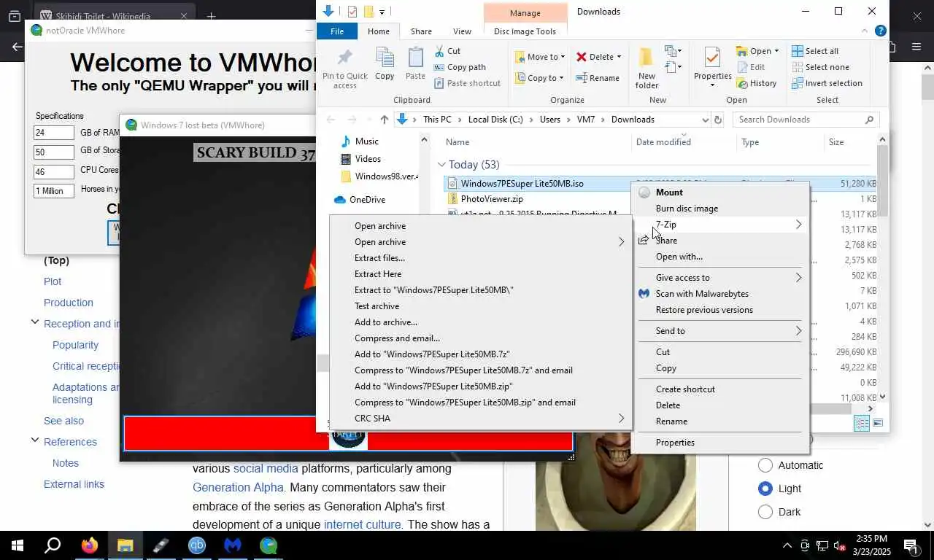Click Copy path in the ribbon
The width and height of the screenshot is (934, 560).
(x=460, y=67)
